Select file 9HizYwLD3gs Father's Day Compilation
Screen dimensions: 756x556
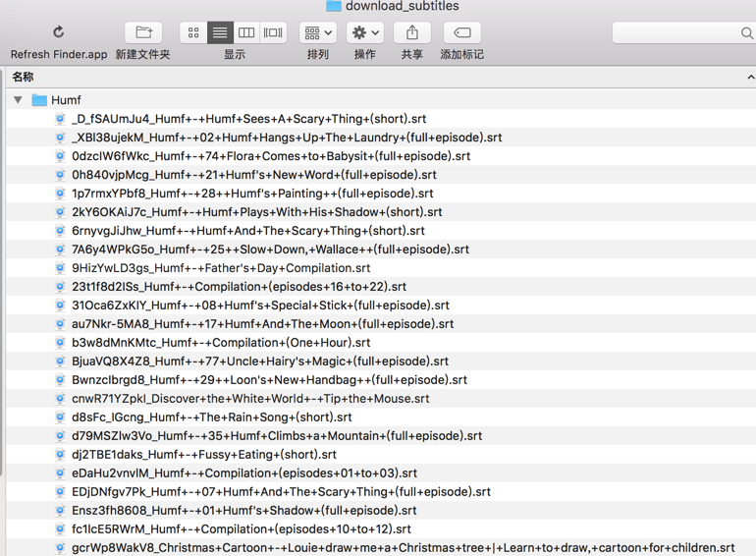click(x=221, y=268)
